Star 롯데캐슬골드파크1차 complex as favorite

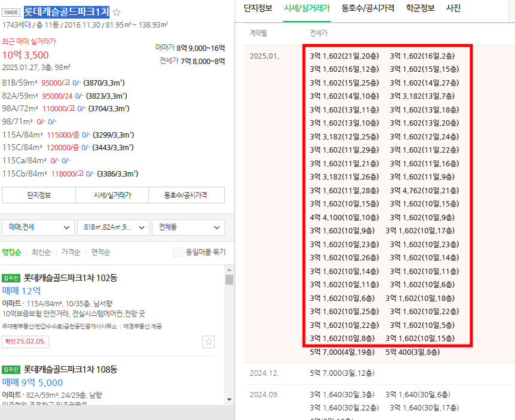click(x=117, y=13)
